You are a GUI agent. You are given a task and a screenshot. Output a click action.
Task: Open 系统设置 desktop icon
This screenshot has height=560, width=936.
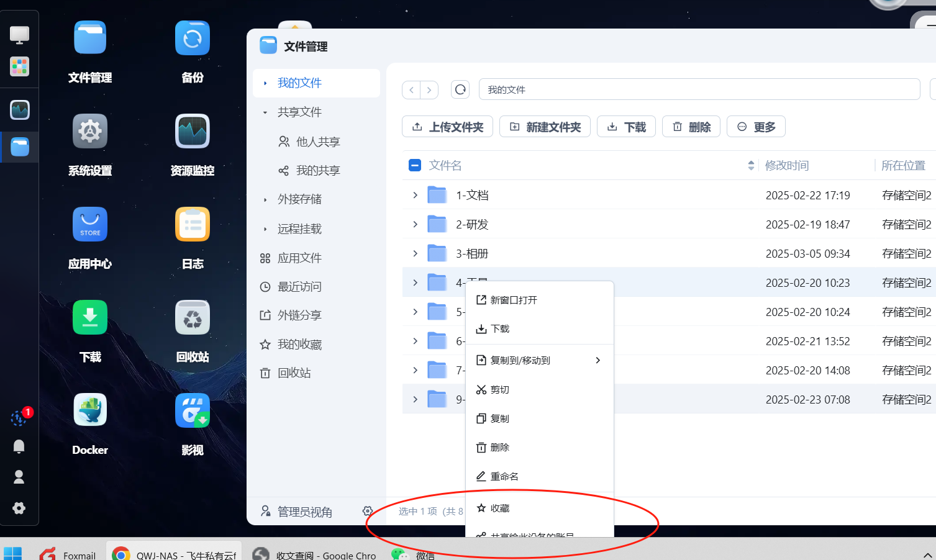(x=90, y=131)
